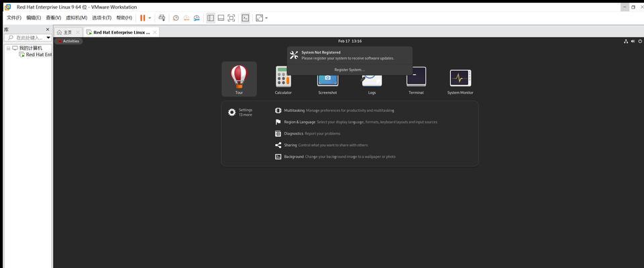Open Background settings result

click(x=335, y=156)
